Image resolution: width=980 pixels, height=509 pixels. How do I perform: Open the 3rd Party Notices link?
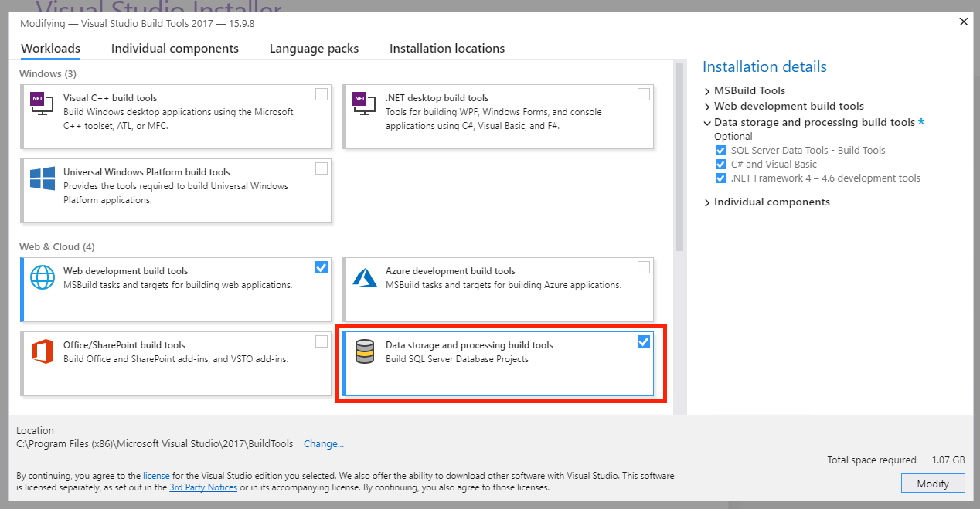[204, 487]
